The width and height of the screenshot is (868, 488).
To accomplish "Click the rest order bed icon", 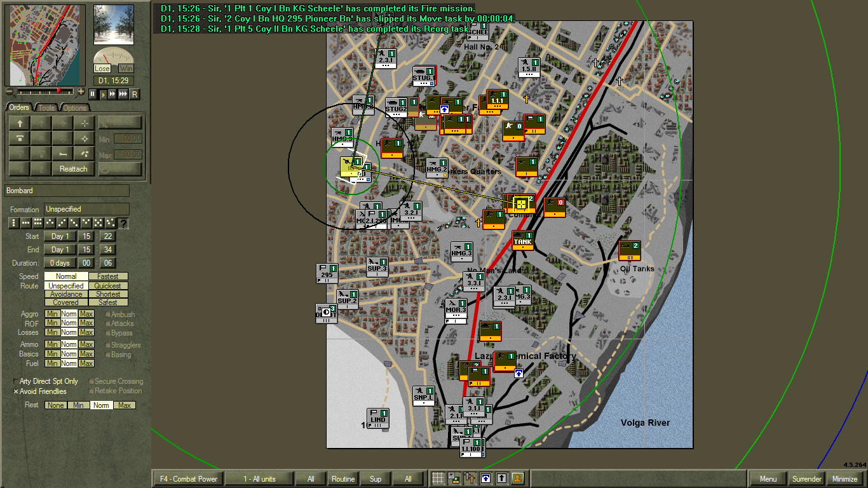I will coord(63,154).
